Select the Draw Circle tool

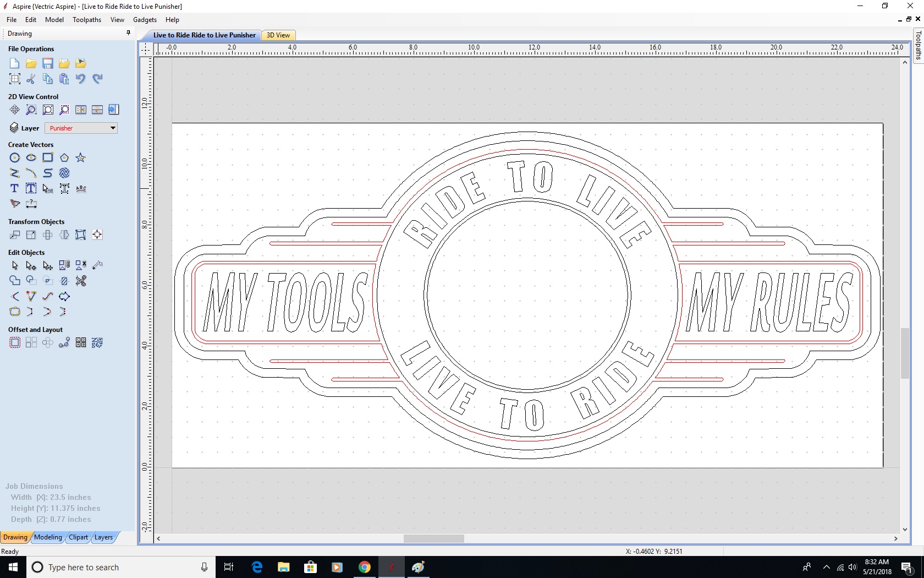coord(15,157)
